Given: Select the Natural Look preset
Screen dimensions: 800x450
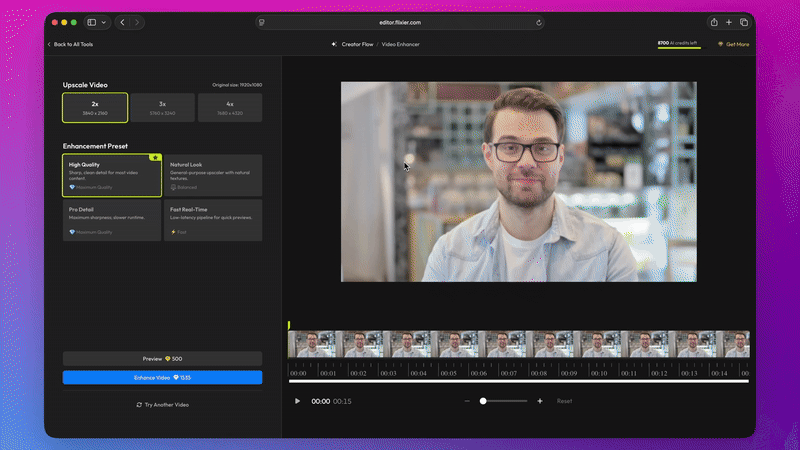Looking at the screenshot, I should point(214,175).
